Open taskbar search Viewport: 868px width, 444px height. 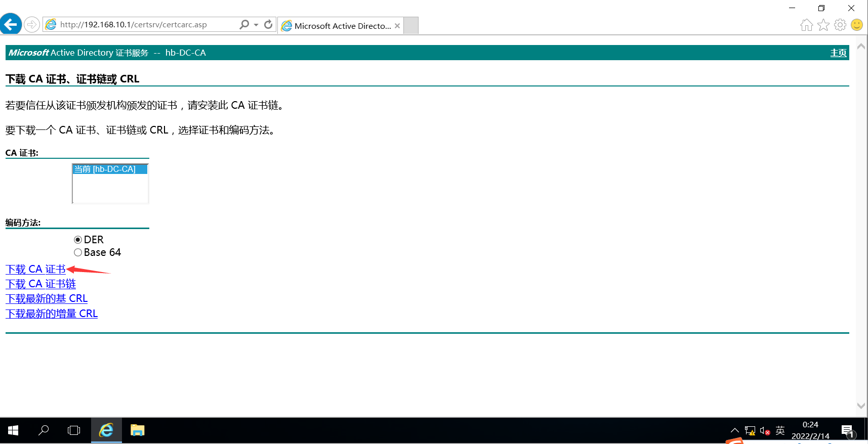44,430
